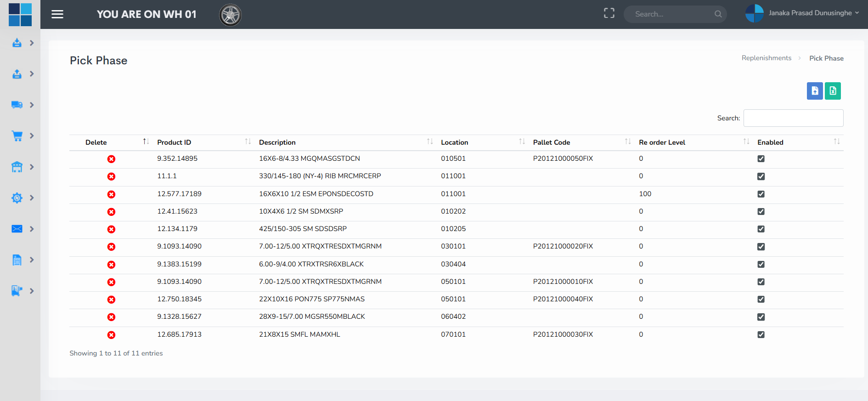Open the shopping cart sidebar icon
868x401 pixels.
tap(17, 136)
